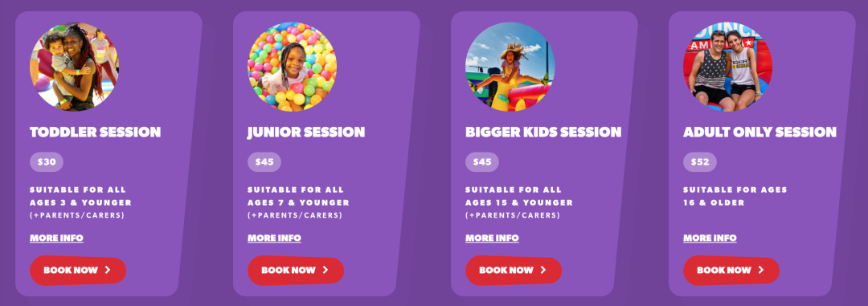Book the Bigger Kids Session now

514,271
